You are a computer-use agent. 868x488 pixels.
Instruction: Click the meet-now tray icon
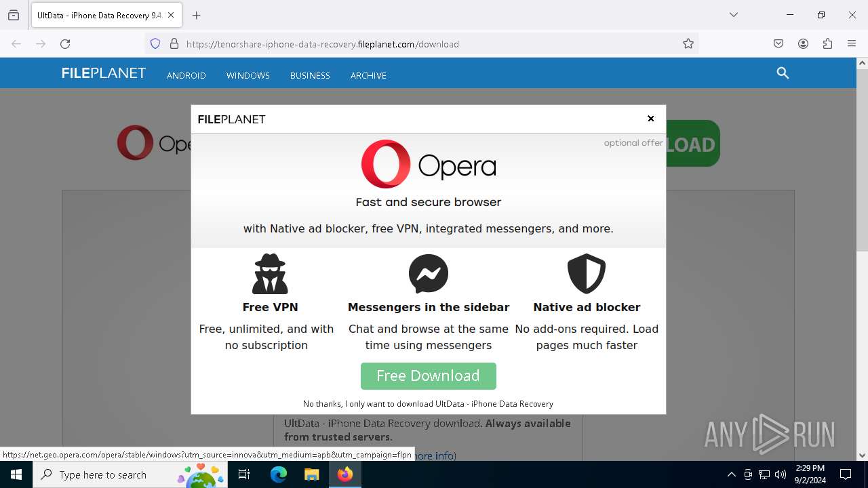tap(748, 474)
